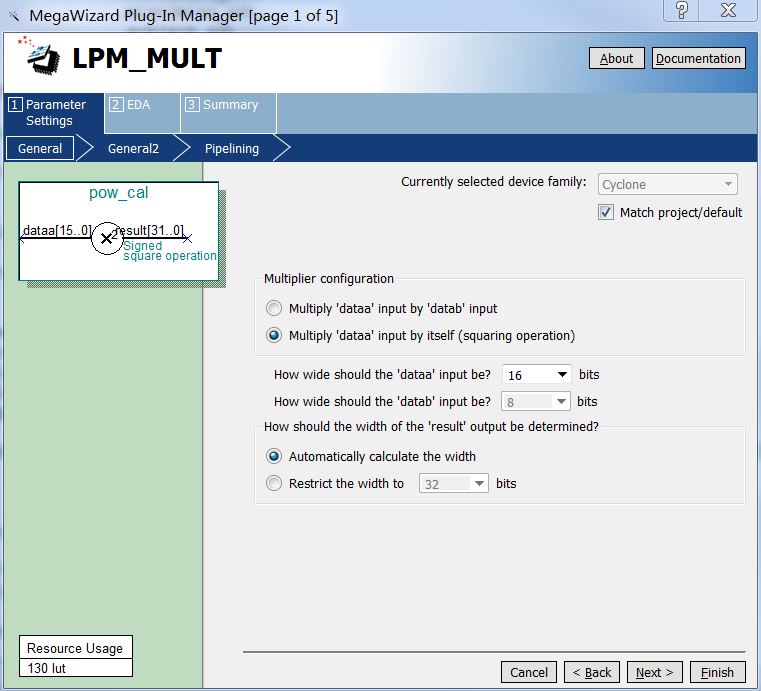The image size is (761, 691).
Task: Open the About dialog
Action: (616, 59)
